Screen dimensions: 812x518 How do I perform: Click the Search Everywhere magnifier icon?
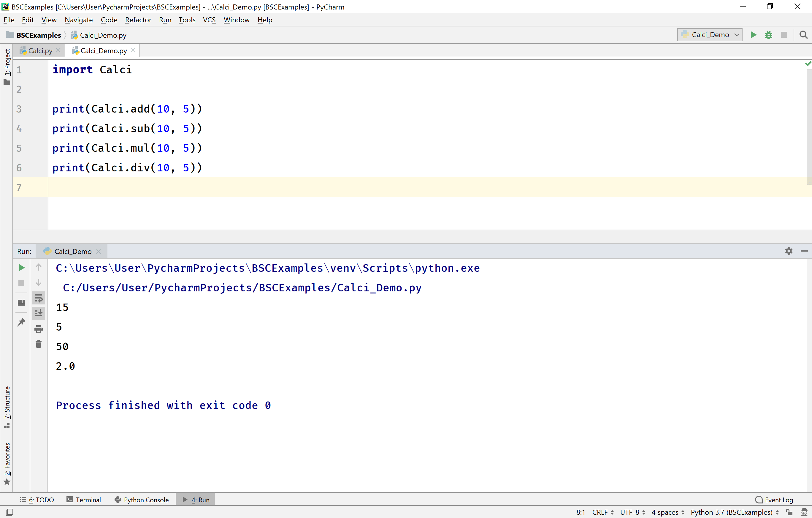(804, 35)
